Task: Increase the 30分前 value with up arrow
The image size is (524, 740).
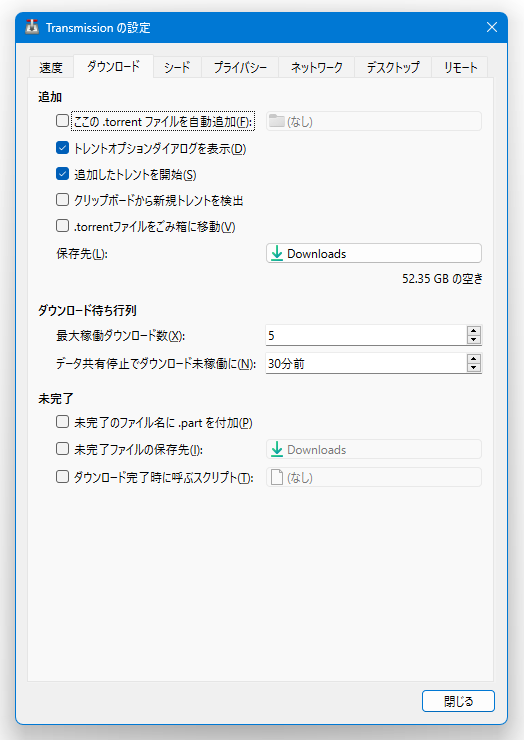Action: [x=474, y=359]
